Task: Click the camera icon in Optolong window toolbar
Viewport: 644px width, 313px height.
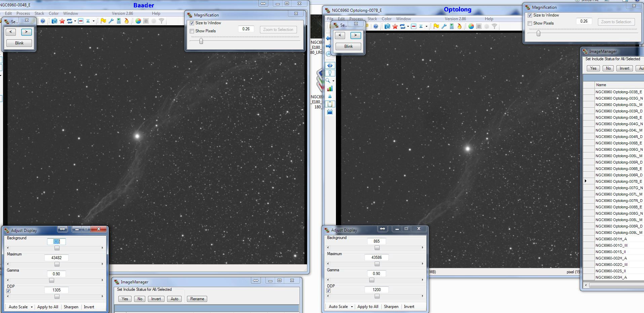Action: (387, 26)
